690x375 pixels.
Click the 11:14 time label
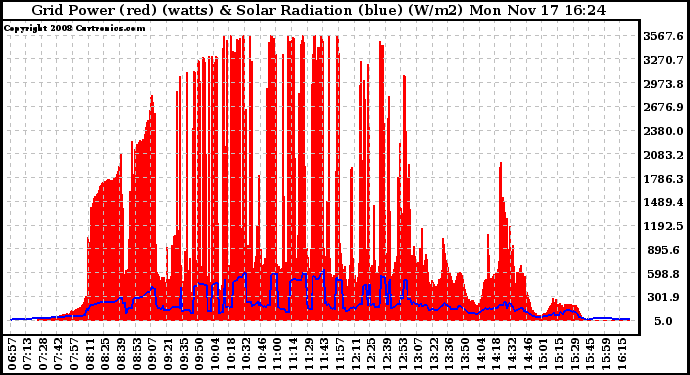293,353
